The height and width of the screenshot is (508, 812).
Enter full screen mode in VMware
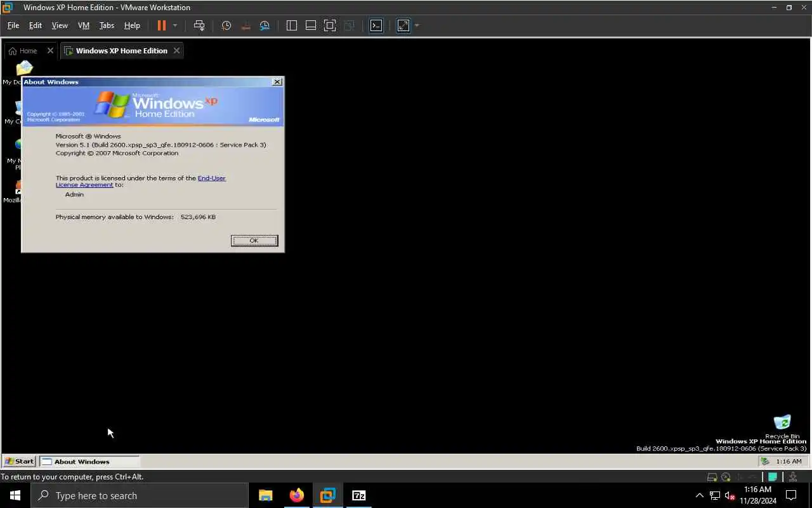click(330, 25)
